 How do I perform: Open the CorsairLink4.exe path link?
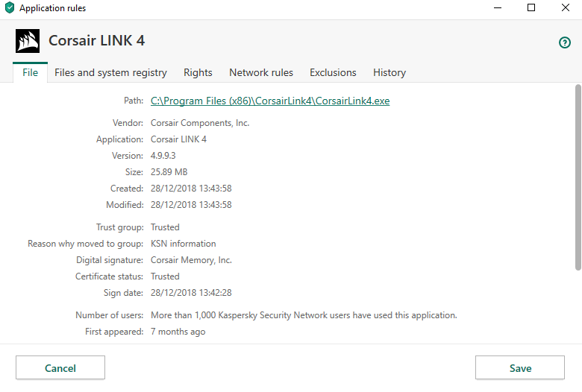point(270,101)
